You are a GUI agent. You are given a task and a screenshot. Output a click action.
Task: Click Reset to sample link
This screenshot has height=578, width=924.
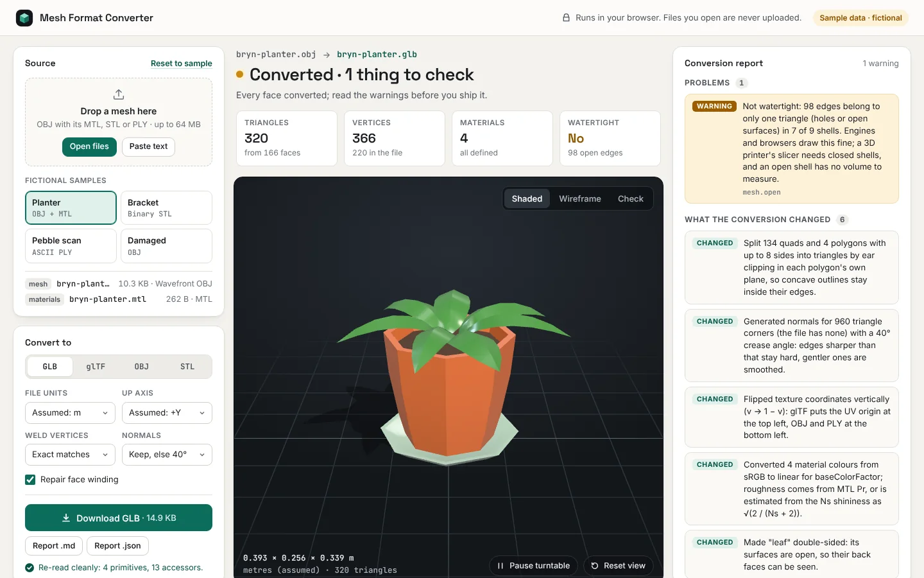tap(182, 64)
